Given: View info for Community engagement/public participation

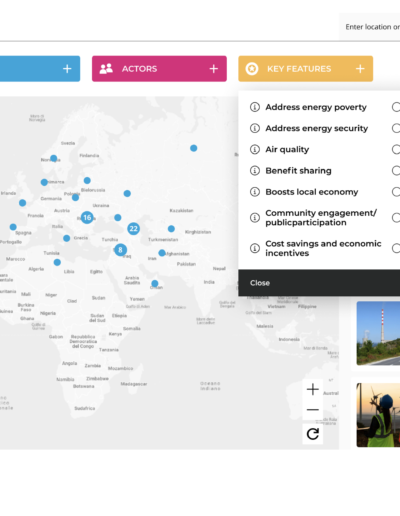Looking at the screenshot, I should [x=255, y=218].
